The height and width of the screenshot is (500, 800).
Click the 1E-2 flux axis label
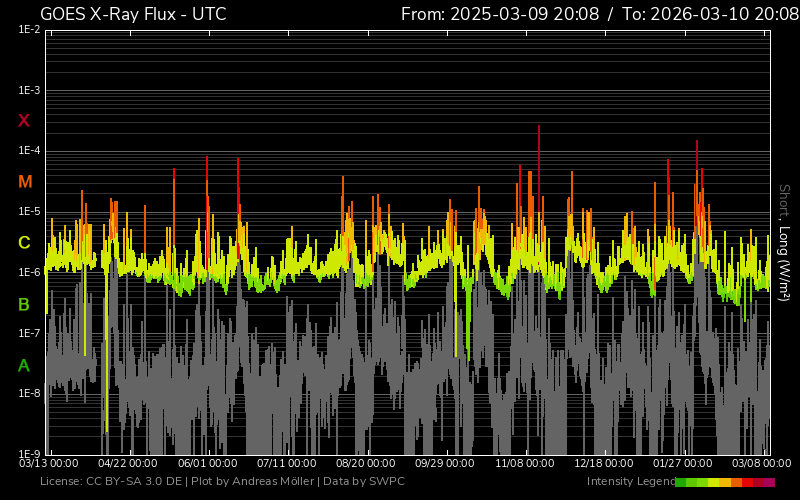pyautogui.click(x=29, y=30)
